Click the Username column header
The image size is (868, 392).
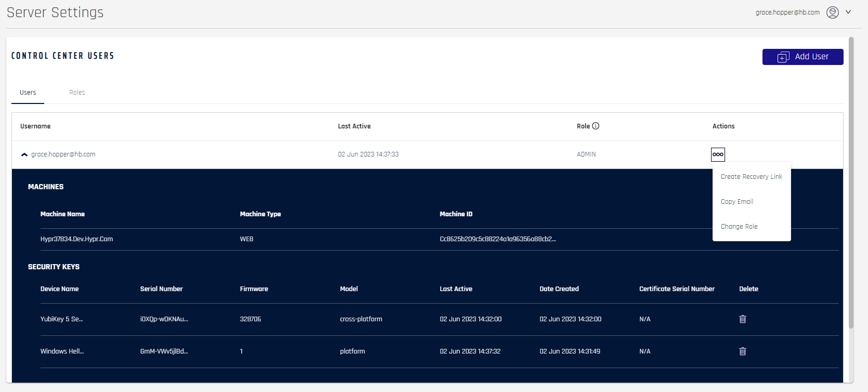[x=35, y=126]
